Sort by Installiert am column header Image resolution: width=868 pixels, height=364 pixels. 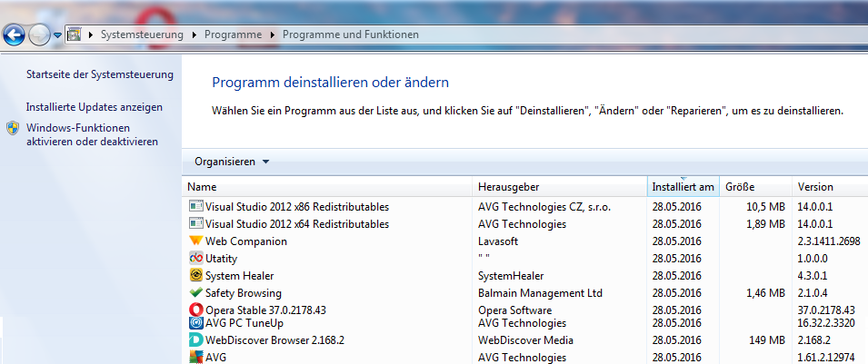pos(682,187)
